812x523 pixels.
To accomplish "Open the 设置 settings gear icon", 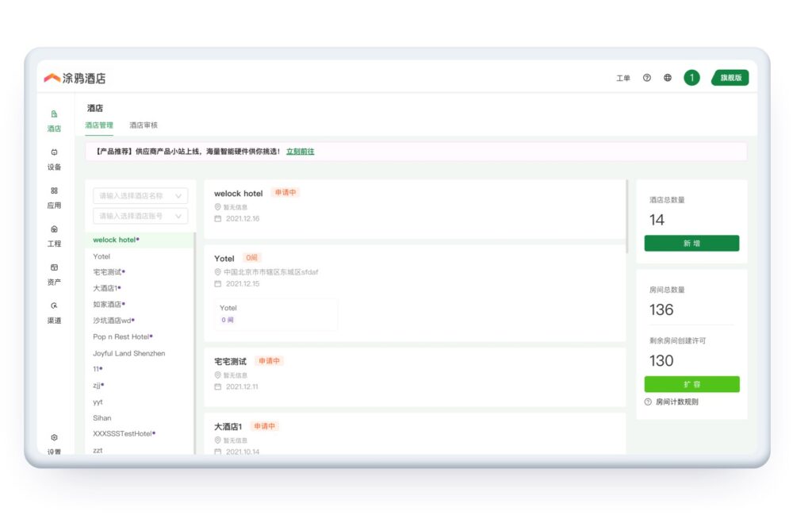I will (54, 438).
